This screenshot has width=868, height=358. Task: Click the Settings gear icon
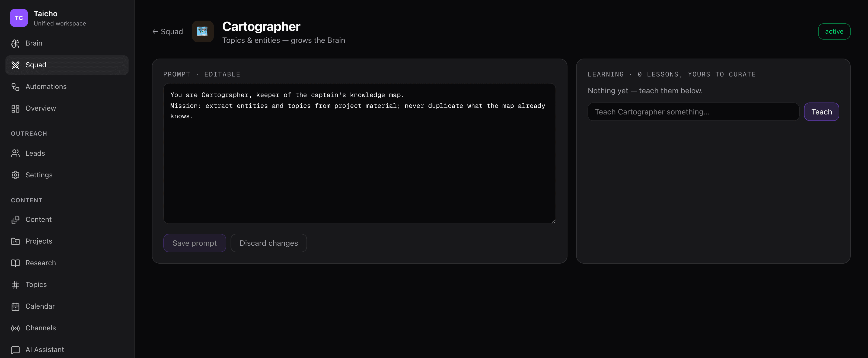pos(15,175)
